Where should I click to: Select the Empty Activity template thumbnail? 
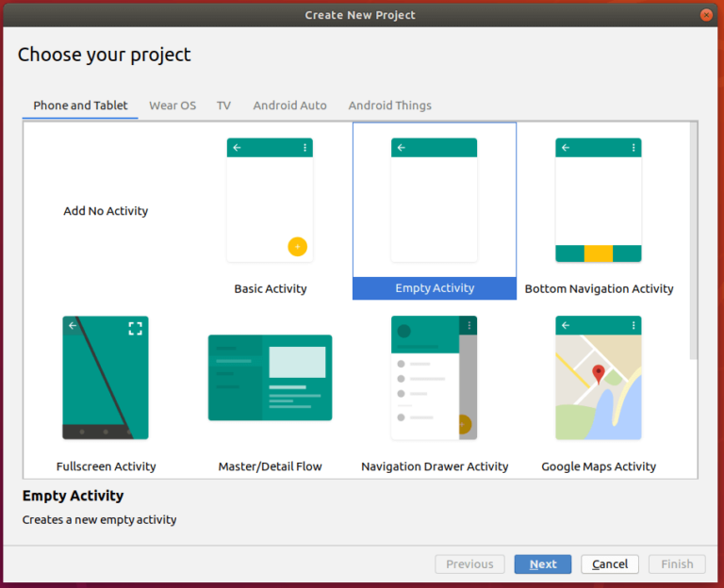434,200
